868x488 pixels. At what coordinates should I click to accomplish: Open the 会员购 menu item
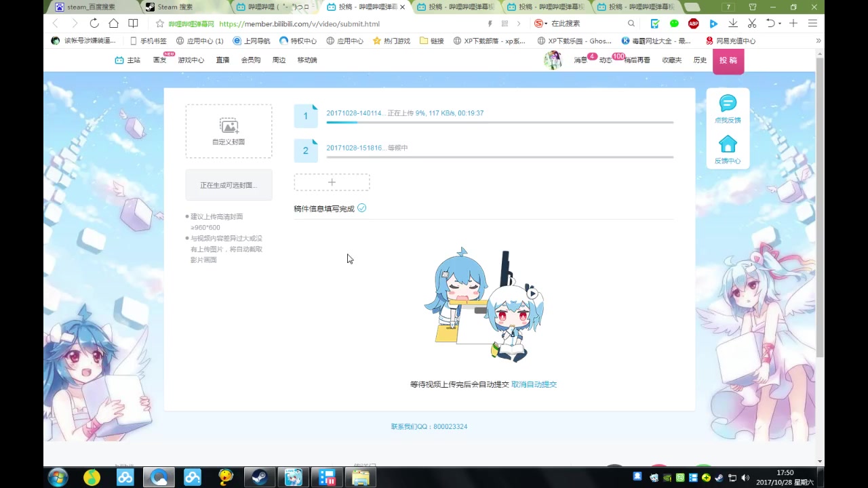pos(251,60)
